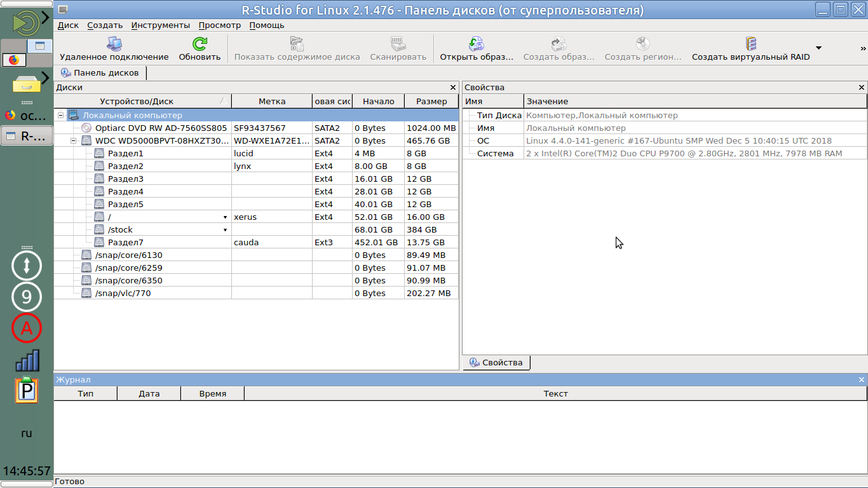Click Create Virtual RAID toolbar icon
The image size is (868, 488).
point(750,44)
